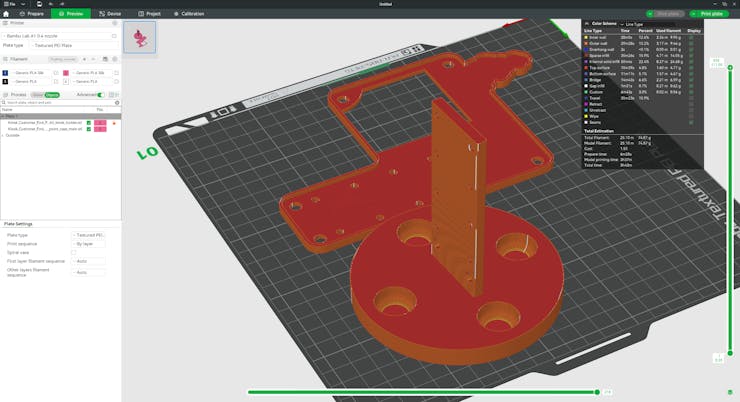The width and height of the screenshot is (740, 402).
Task: Edit filament 1 preset
Action: pyautogui.click(x=56, y=73)
